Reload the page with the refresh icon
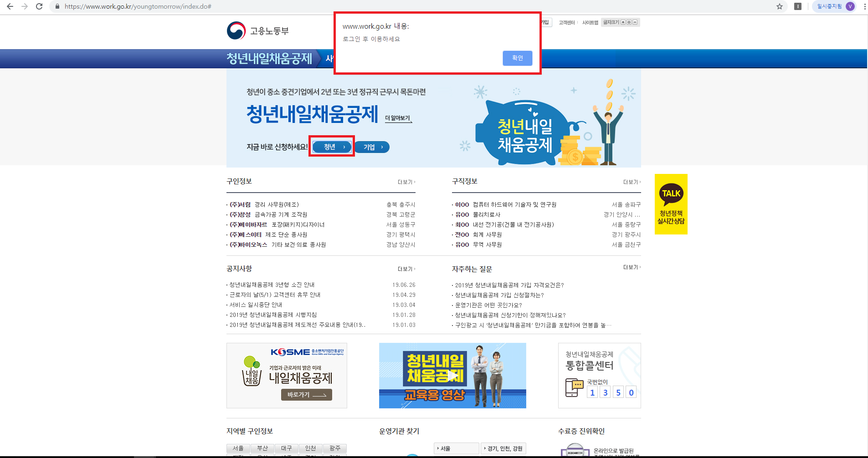 pos(39,6)
